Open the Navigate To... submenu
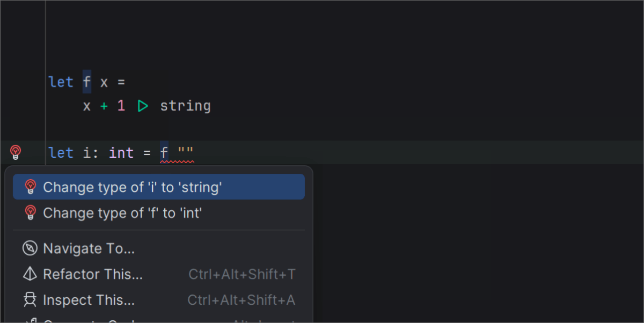Screen dimensions: 644x323 [x=89, y=248]
